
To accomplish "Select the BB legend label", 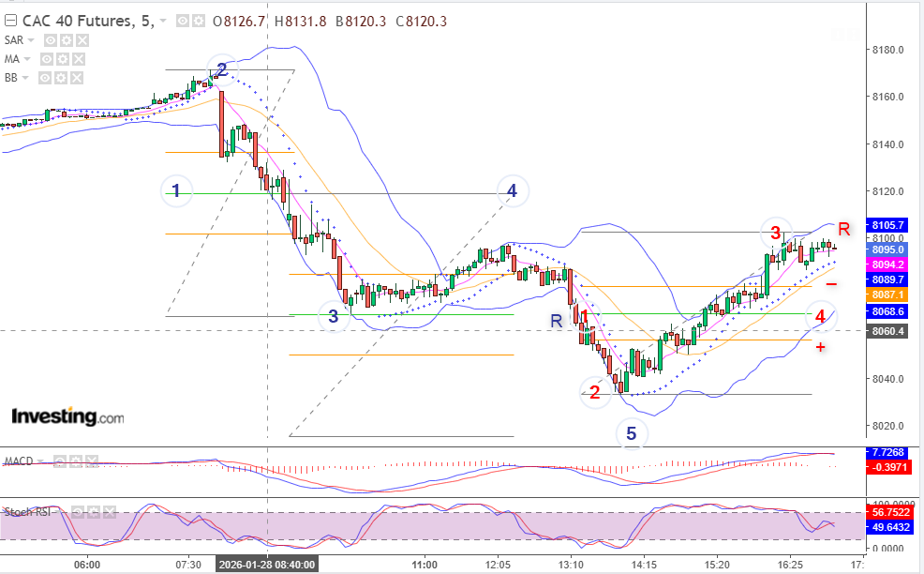I will coord(11,78).
